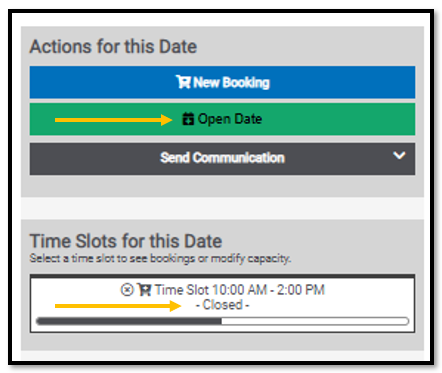Image resolution: width=442 pixels, height=373 pixels.
Task: Click the circled X icon on time slot
Action: coord(127,289)
